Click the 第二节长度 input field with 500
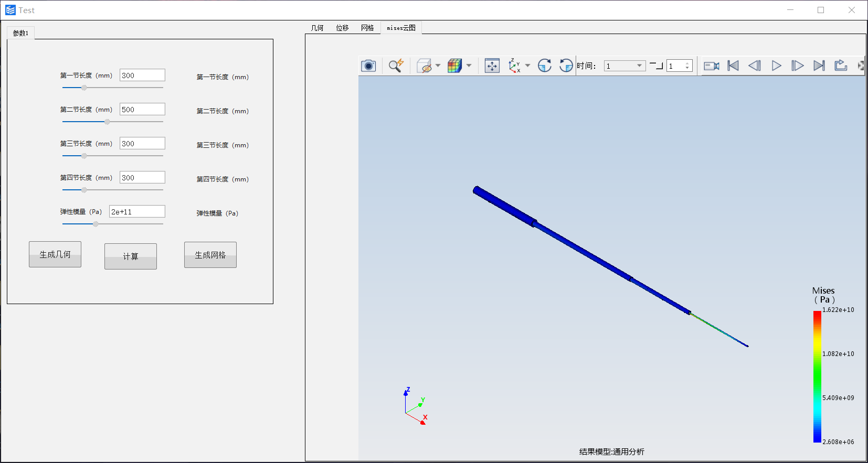This screenshot has height=463, width=868. tap(142, 109)
